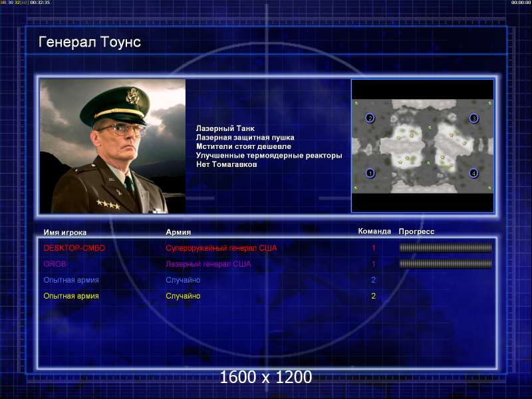
Task: Click 'Супероружейный генерал США' army entry
Action: tap(221, 248)
